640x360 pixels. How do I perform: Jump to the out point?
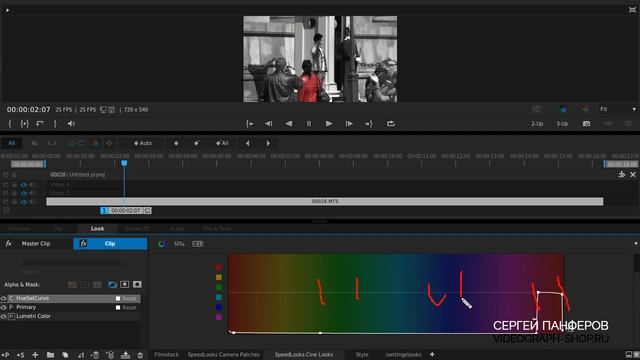pos(369,124)
